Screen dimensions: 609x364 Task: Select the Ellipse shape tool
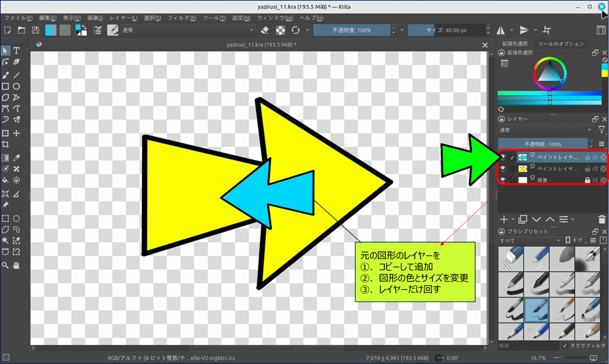click(17, 86)
